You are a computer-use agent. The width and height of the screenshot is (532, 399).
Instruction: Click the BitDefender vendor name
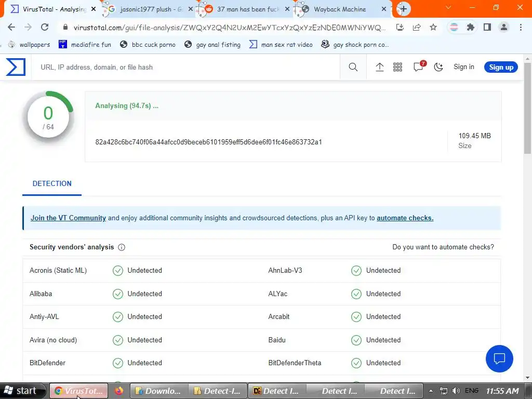click(47, 363)
